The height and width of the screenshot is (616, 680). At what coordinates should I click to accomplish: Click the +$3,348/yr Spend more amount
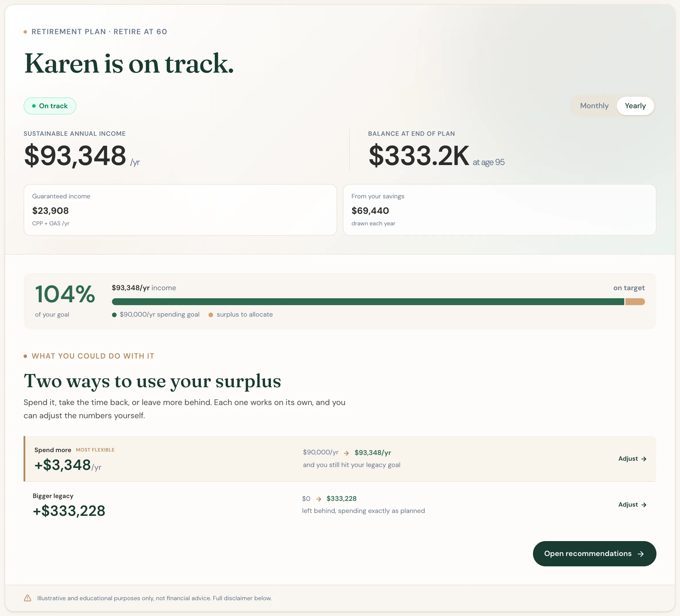point(68,465)
